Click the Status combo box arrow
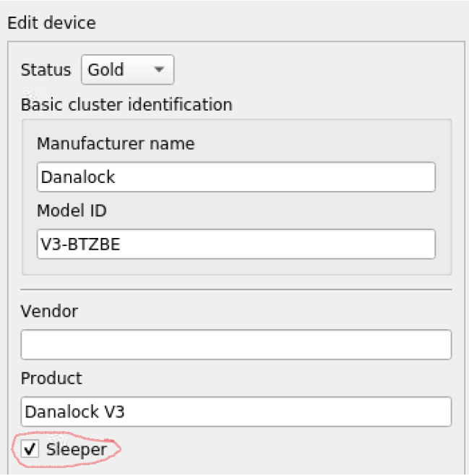Screen dimensions: 469x476 click(x=160, y=70)
